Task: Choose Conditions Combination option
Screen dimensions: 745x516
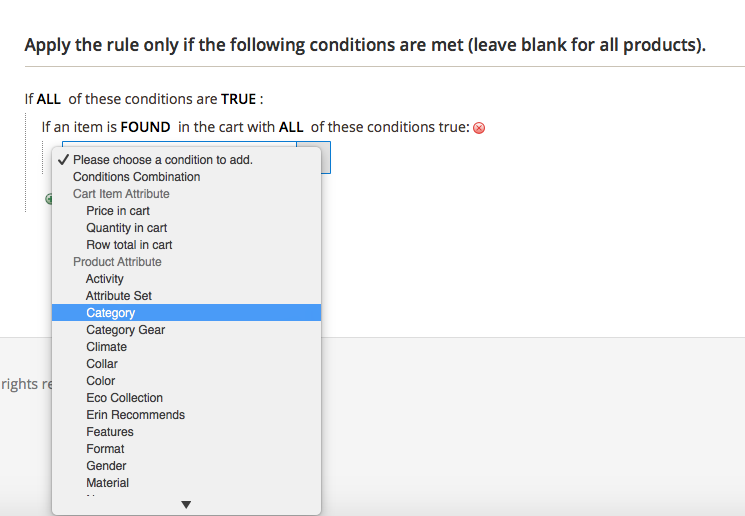Action: tap(136, 177)
